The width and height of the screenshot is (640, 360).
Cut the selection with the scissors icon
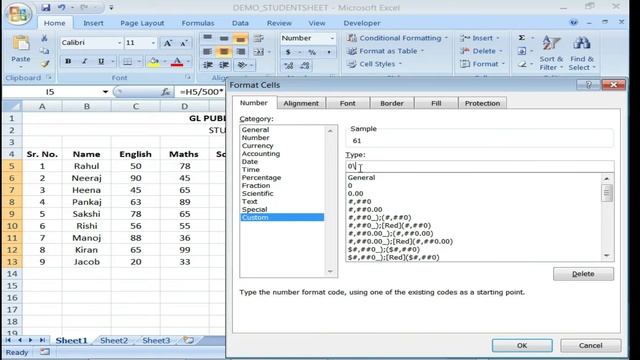tap(44, 38)
